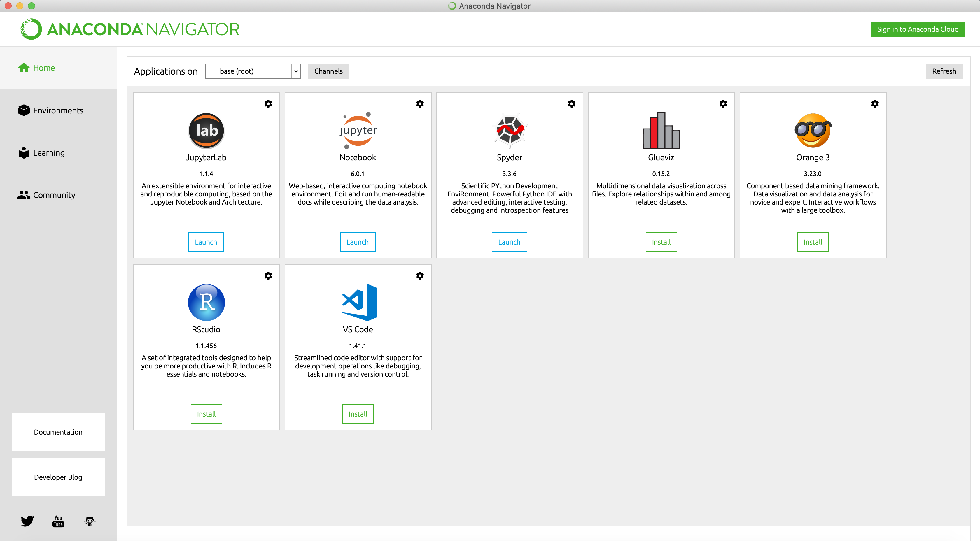980x541 pixels.
Task: Open the Documentation link
Action: tap(58, 432)
